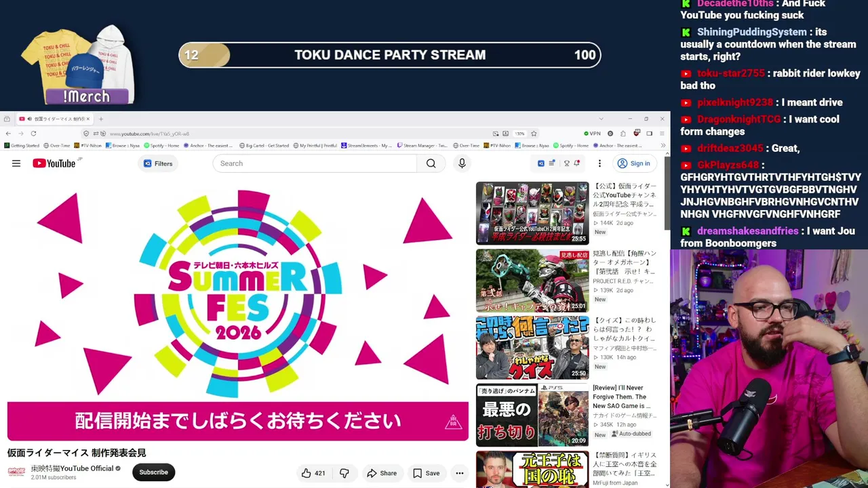Like the video with thumbs up
The width and height of the screenshot is (868, 488).
click(x=313, y=473)
